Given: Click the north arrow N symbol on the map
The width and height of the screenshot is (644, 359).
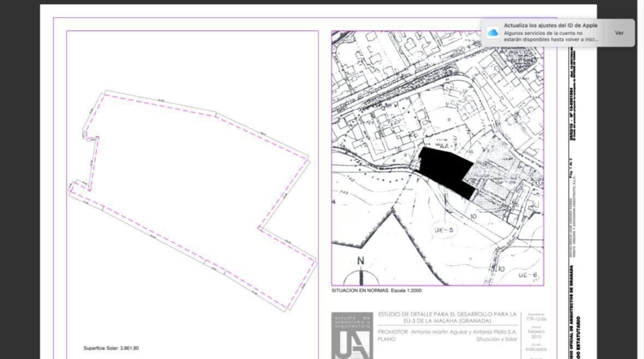Looking at the screenshot, I should [x=360, y=272].
